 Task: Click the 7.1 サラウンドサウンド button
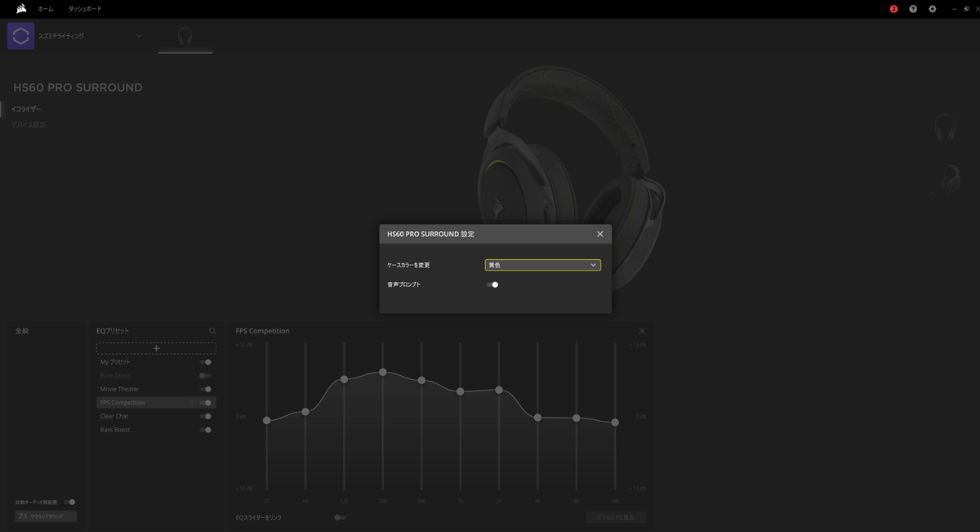tap(46, 516)
